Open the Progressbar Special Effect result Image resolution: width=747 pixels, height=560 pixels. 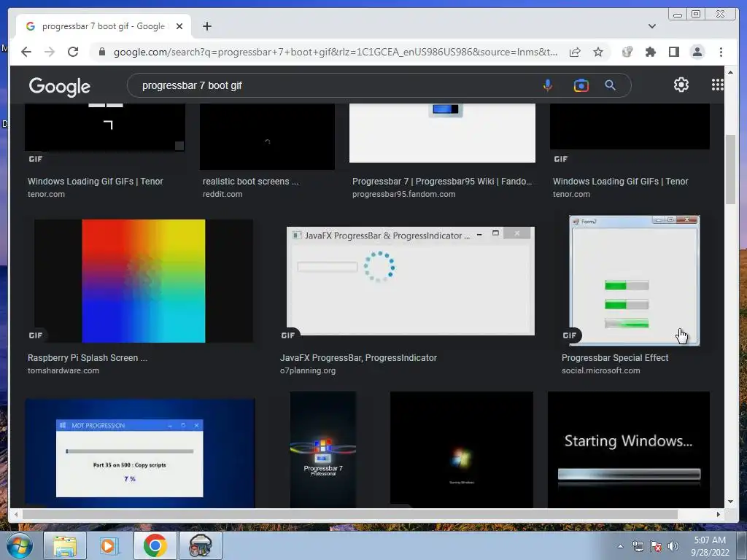pyautogui.click(x=614, y=357)
